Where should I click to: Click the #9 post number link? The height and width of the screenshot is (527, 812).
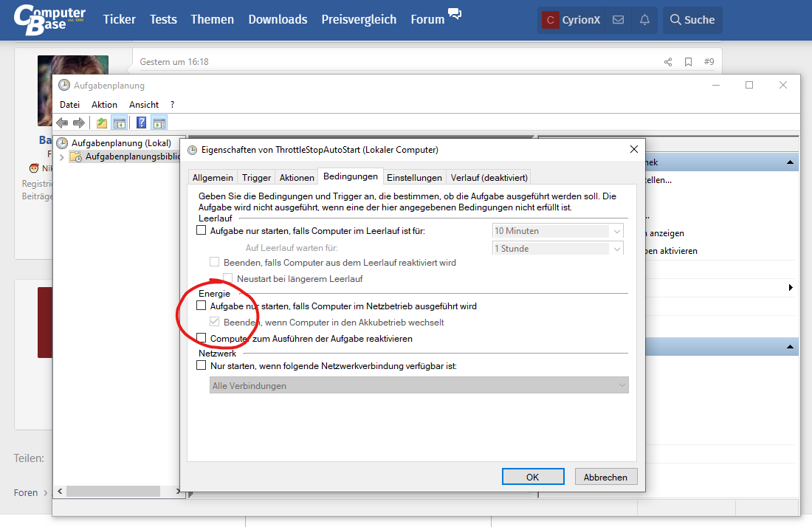709,61
